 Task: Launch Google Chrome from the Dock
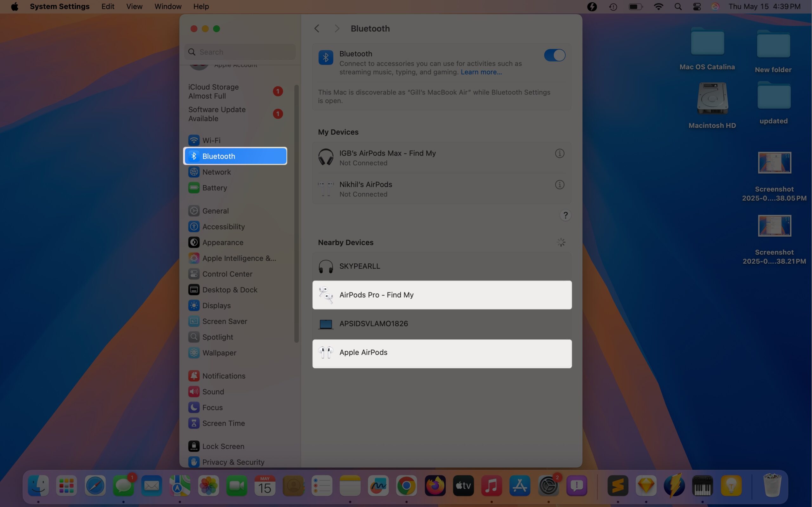pyautogui.click(x=406, y=485)
